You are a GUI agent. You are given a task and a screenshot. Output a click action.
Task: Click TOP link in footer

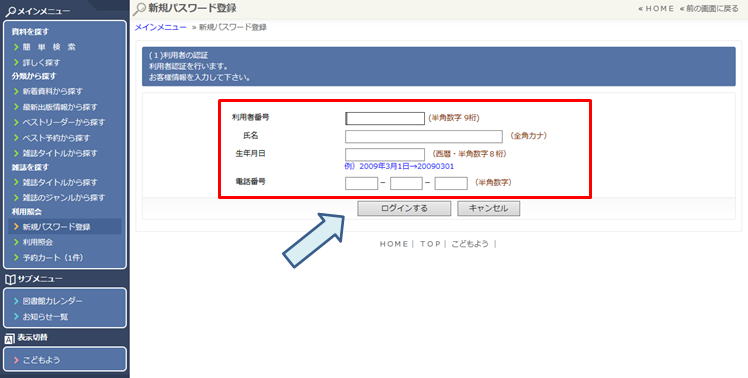click(430, 244)
